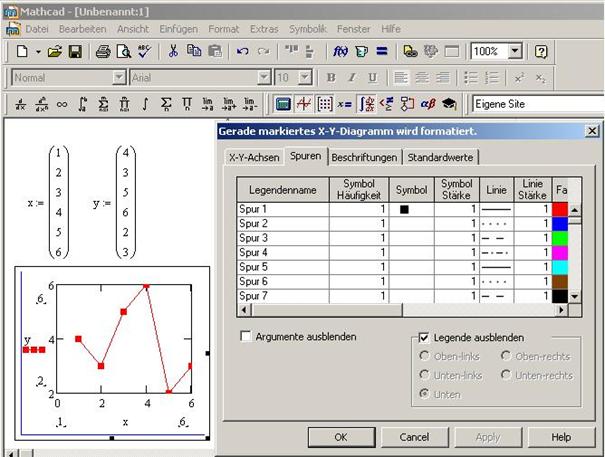
Task: Open the new document icon
Action: point(22,51)
